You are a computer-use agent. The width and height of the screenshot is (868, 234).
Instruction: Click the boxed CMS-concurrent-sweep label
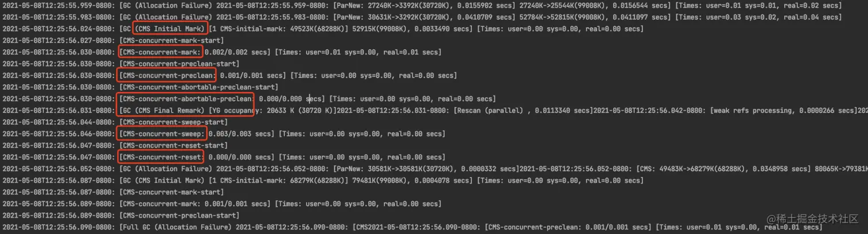click(162, 134)
